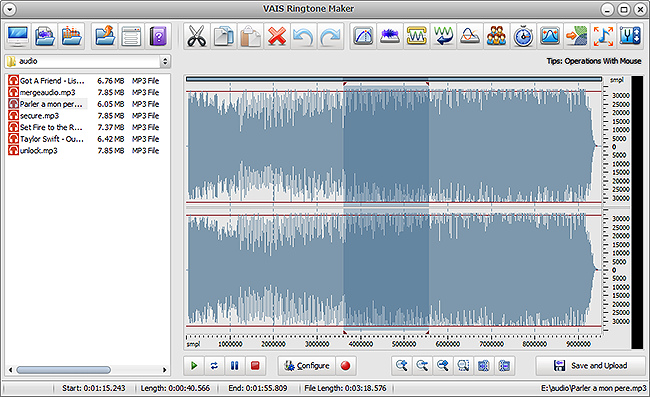The width and height of the screenshot is (650, 397).
Task: Click the Start time in the status bar
Action: point(94,388)
